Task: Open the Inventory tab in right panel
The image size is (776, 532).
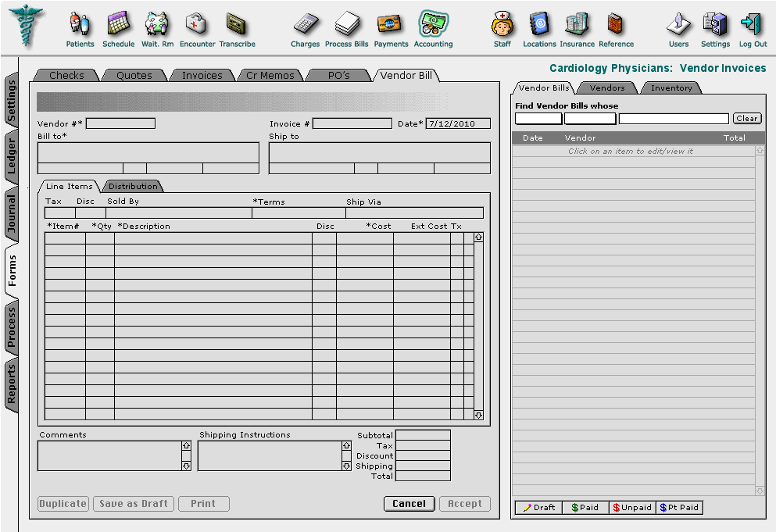Action: 671,87
